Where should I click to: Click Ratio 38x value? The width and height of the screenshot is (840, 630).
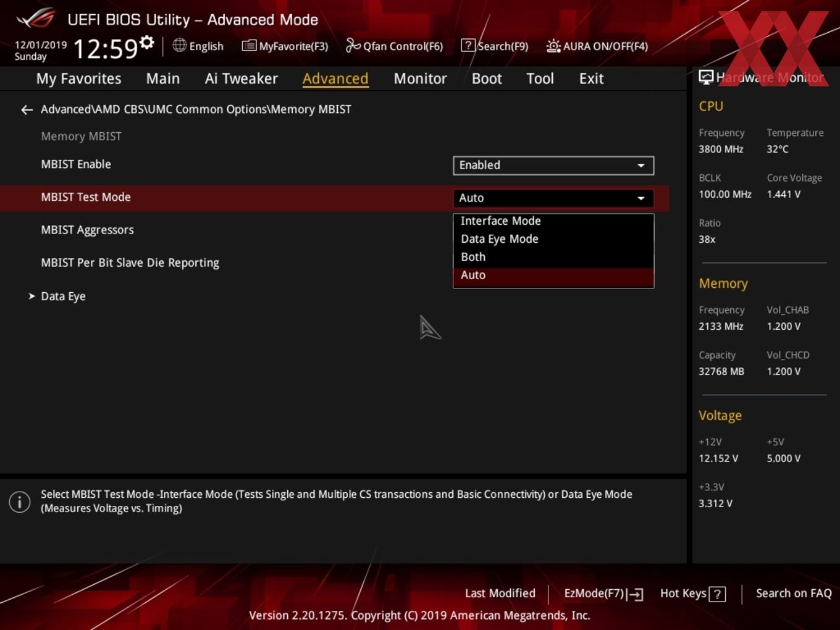coord(707,239)
